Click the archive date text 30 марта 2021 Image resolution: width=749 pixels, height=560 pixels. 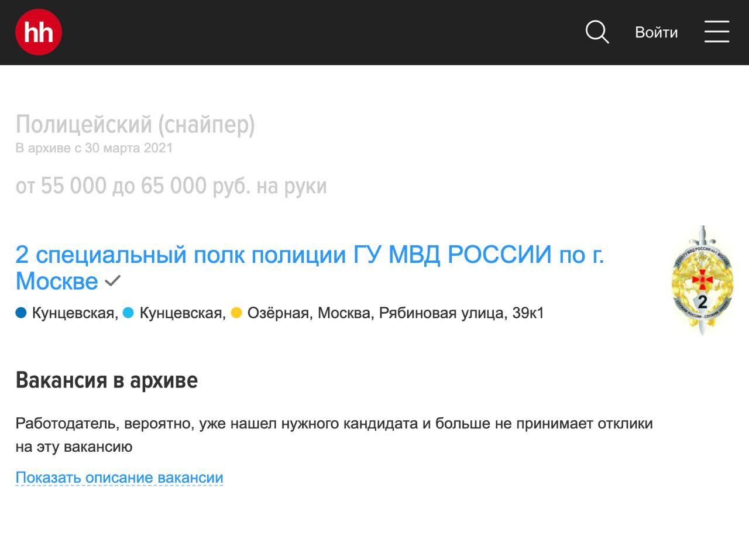pyautogui.click(x=129, y=148)
